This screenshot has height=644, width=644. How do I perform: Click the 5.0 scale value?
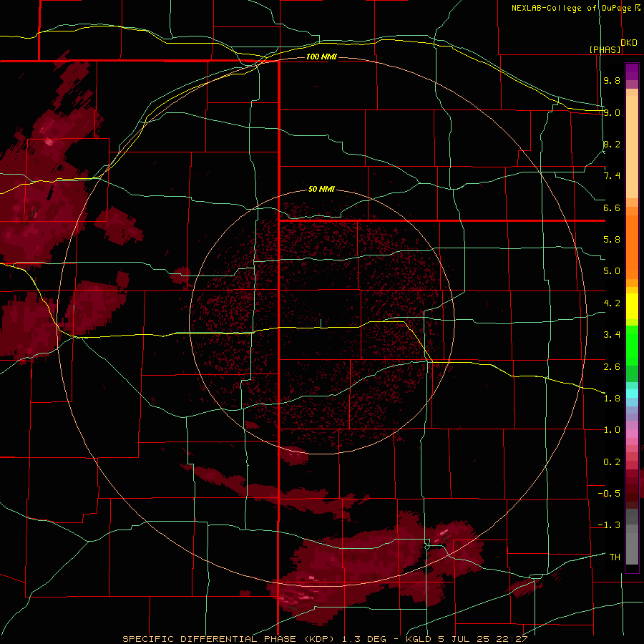[x=612, y=271]
